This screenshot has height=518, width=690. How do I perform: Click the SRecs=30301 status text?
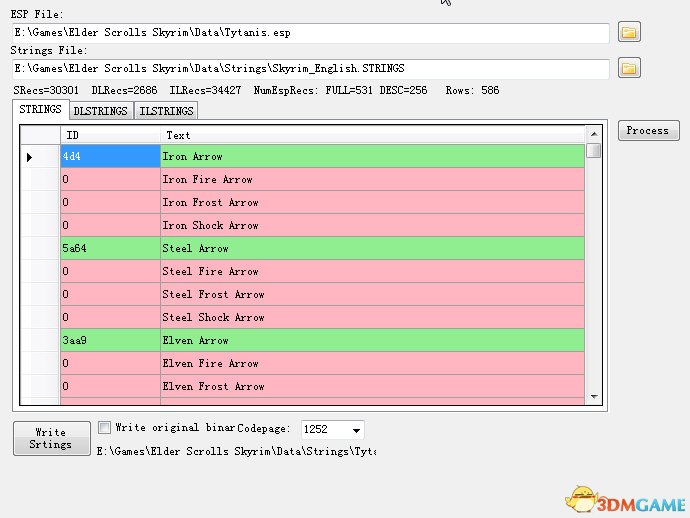pos(46,90)
